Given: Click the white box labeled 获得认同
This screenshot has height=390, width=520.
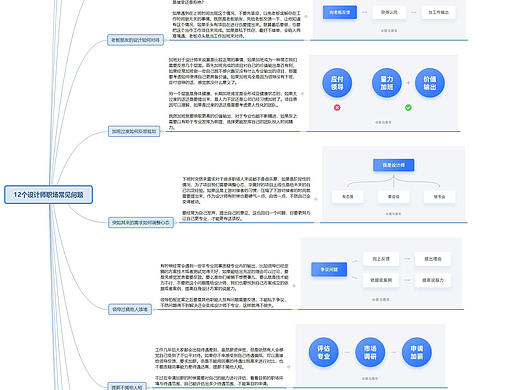Looking at the screenshot, I should (389, 12).
